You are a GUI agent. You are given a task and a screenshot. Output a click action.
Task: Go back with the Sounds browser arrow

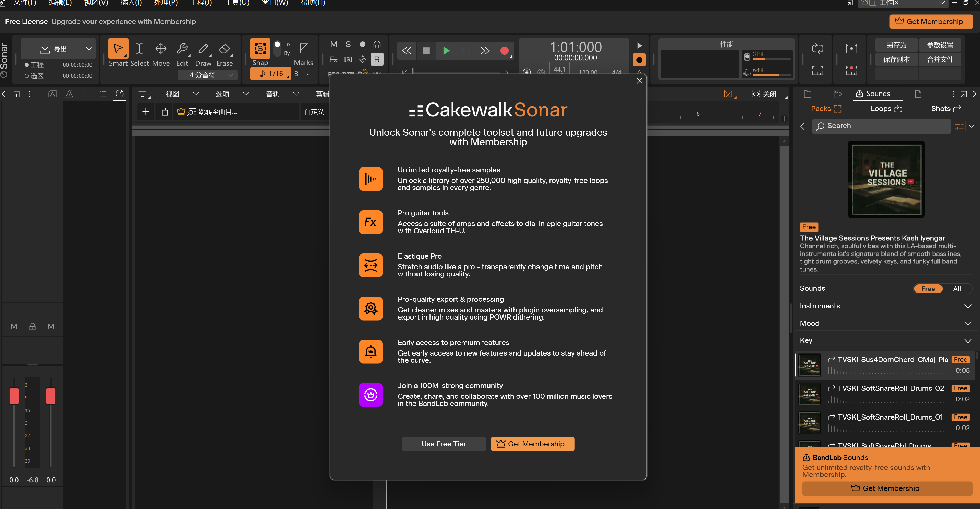802,126
